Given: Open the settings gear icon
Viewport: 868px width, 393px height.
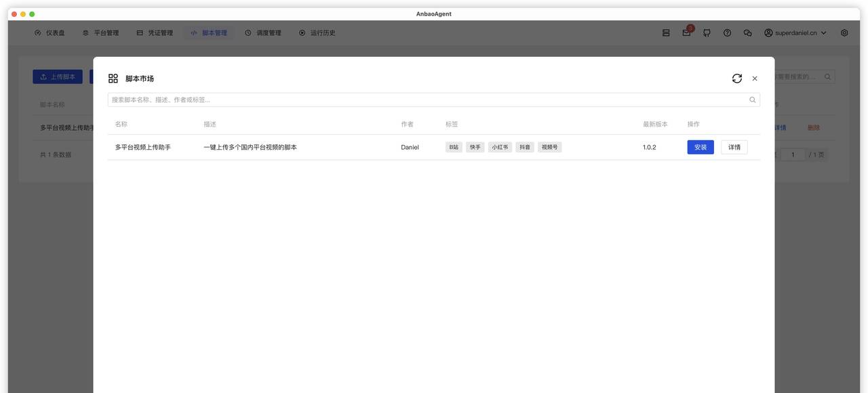Looking at the screenshot, I should (x=843, y=31).
